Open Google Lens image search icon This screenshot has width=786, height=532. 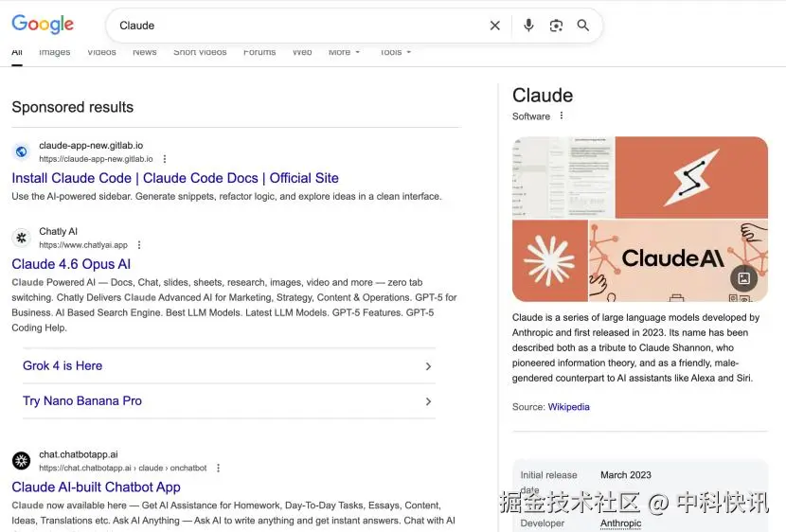[556, 26]
